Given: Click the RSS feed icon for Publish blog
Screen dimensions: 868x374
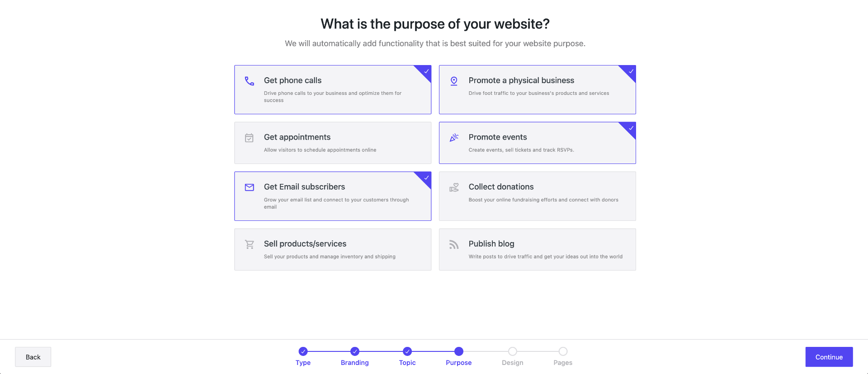Looking at the screenshot, I should [x=454, y=244].
